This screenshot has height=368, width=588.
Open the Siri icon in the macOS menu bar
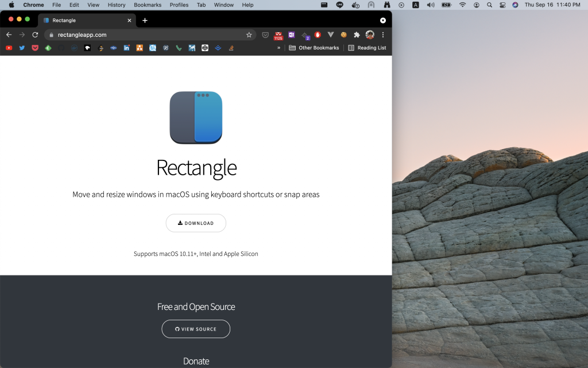515,5
